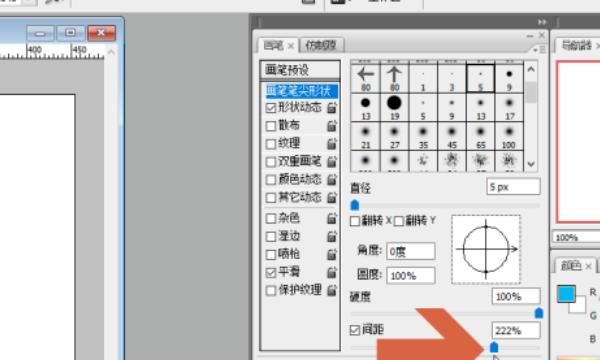The width and height of the screenshot is (600, 360).
Task: Click the lock icon next to 保护纹理
Action: tap(332, 290)
